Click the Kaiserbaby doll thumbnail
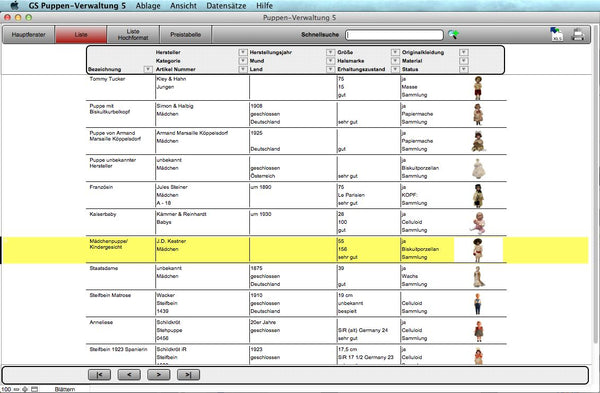Image resolution: width=600 pixels, height=393 pixels. [x=478, y=223]
